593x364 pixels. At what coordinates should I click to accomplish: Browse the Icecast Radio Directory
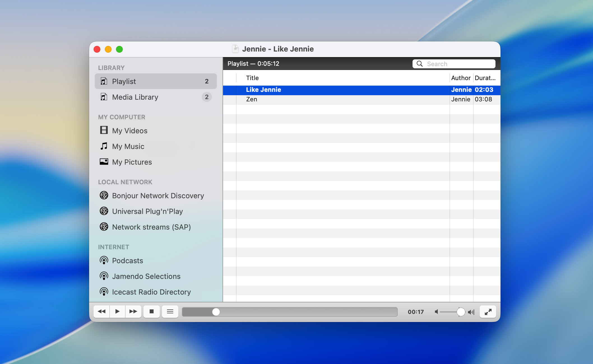click(x=151, y=292)
